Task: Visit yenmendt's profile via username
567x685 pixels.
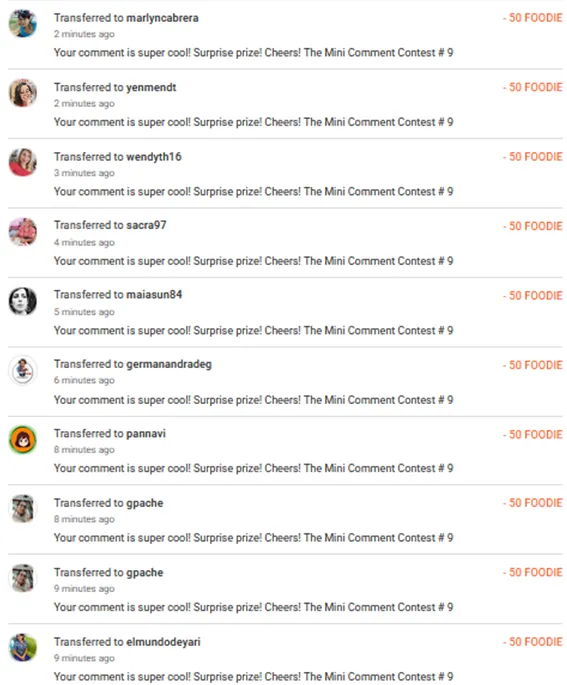Action: [x=151, y=87]
